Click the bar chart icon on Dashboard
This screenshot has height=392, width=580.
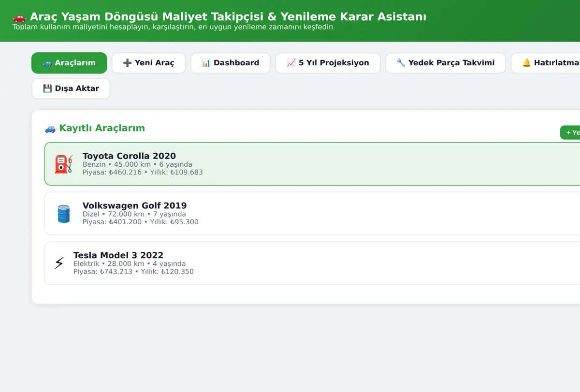pyautogui.click(x=206, y=63)
